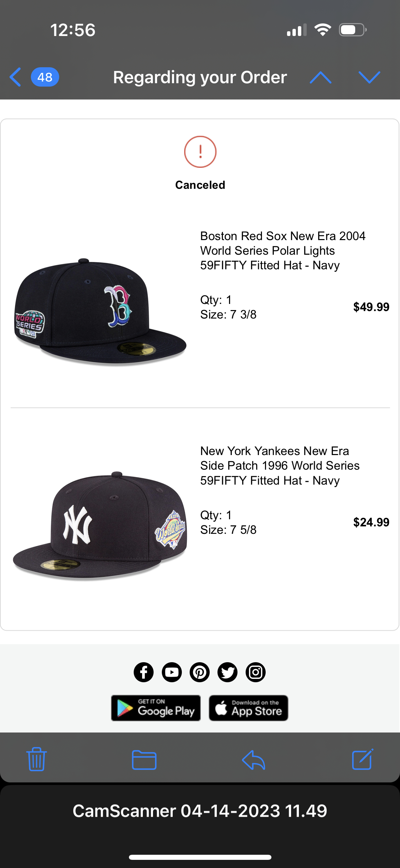Image resolution: width=400 pixels, height=868 pixels.
Task: Open Boston Red Sox Polar Lights hat link
Action: pyautogui.click(x=283, y=251)
